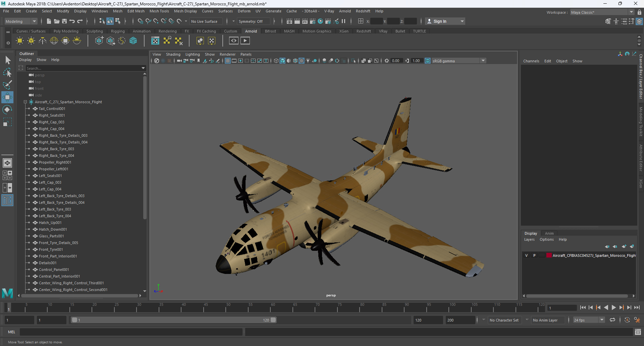Collapse Aircraft_C_27J_Spartan_Morocco_Flight group
644x346 pixels.
pyautogui.click(x=25, y=102)
